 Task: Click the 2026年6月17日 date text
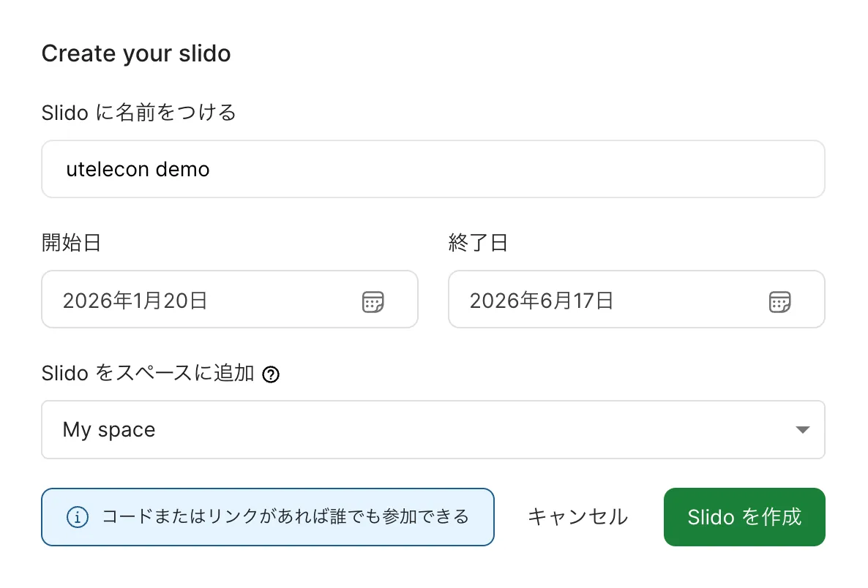[542, 301]
